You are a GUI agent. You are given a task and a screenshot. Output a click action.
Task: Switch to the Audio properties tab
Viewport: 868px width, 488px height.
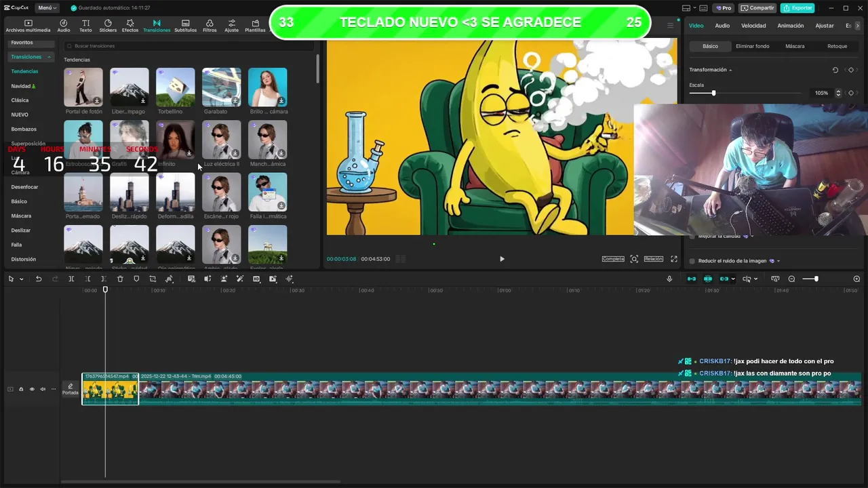pos(722,26)
